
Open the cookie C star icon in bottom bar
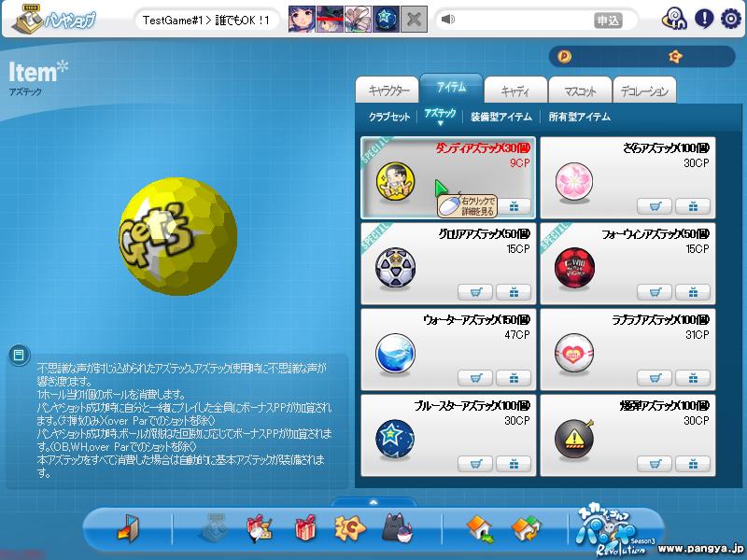(349, 528)
